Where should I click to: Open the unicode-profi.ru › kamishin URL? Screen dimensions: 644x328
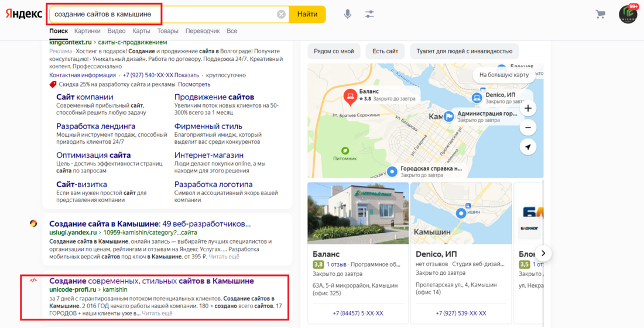click(88, 289)
